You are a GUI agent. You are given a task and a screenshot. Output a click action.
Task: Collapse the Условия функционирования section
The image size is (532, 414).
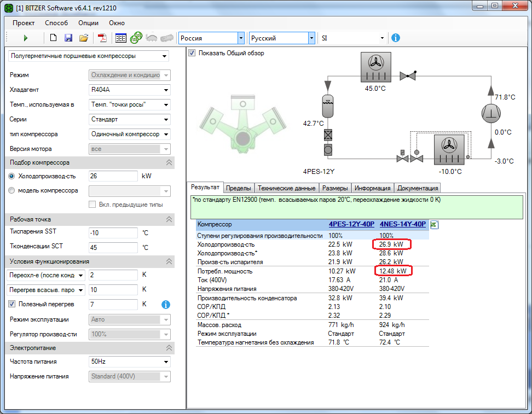(169, 261)
